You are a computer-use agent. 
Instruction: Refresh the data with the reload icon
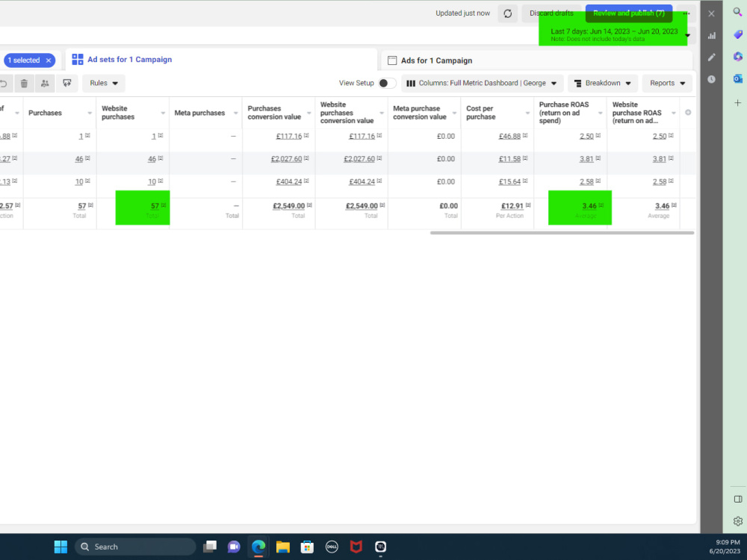507,13
